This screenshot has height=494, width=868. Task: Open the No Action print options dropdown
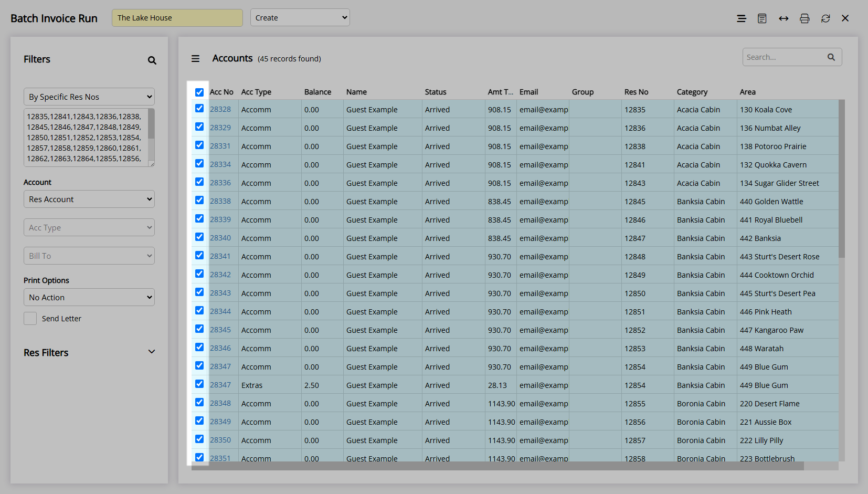point(89,297)
